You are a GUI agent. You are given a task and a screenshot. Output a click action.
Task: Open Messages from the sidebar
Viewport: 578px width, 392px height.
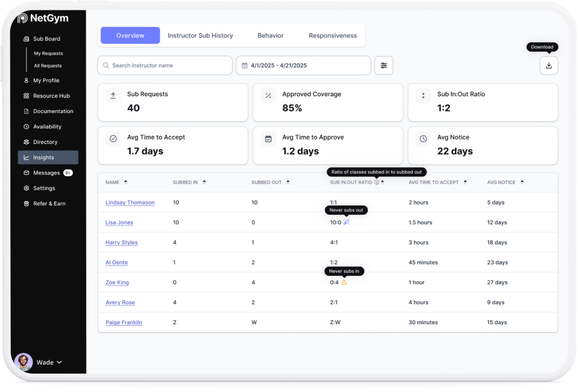coord(46,173)
